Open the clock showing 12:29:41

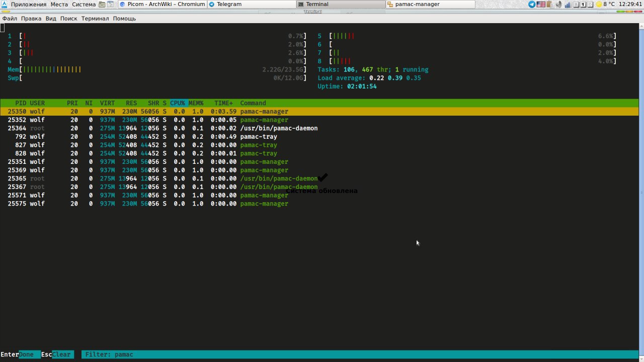630,4
